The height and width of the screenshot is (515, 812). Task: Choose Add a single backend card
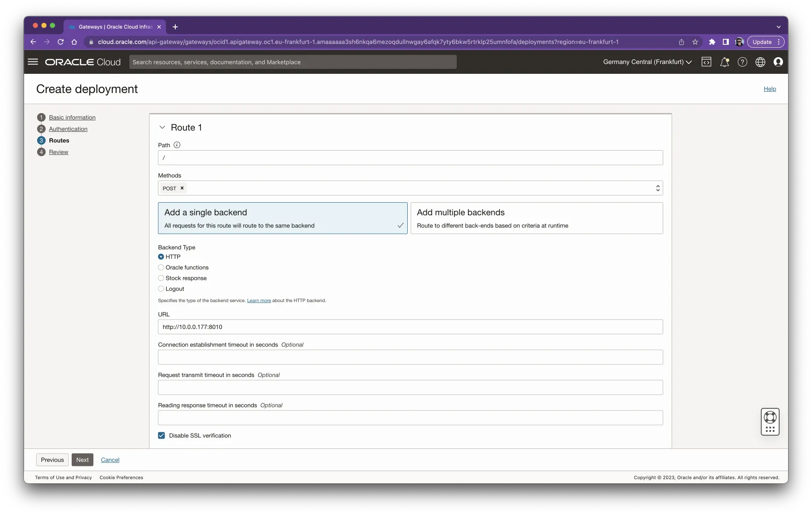pyautogui.click(x=283, y=218)
